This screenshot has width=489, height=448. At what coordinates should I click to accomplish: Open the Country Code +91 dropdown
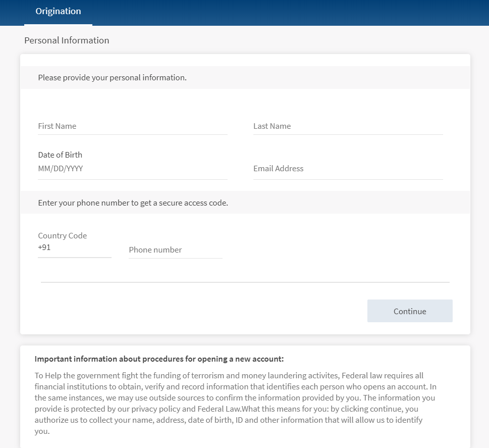click(74, 248)
